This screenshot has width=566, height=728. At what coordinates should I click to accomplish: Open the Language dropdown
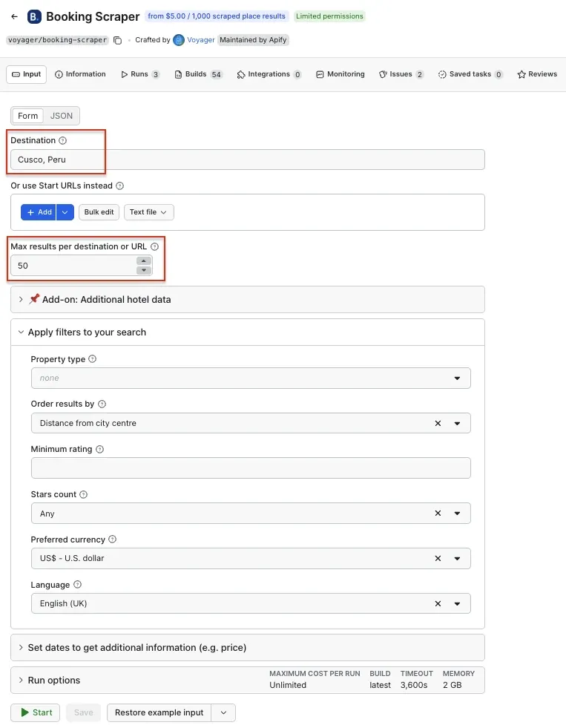click(x=457, y=603)
